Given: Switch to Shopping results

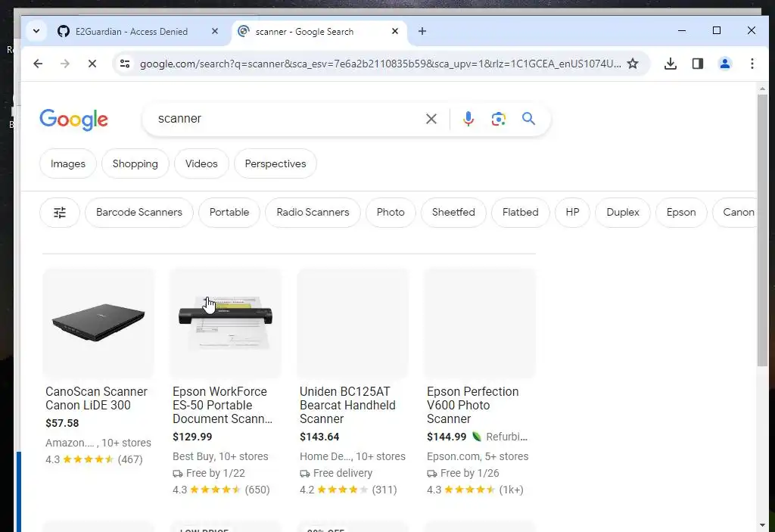Looking at the screenshot, I should click(135, 163).
